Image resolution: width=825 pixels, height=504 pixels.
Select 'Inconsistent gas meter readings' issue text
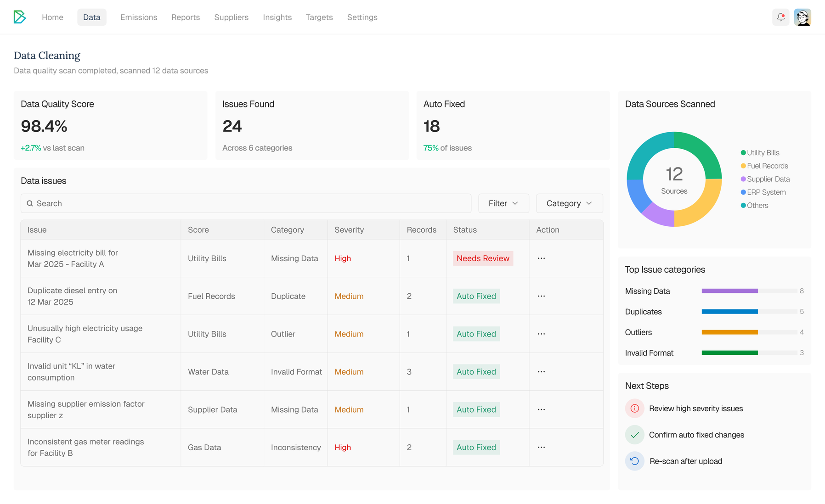pos(85,448)
